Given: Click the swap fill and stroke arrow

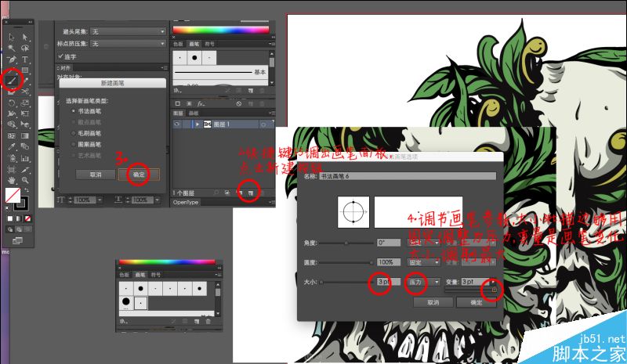Looking at the screenshot, I should click(x=27, y=190).
